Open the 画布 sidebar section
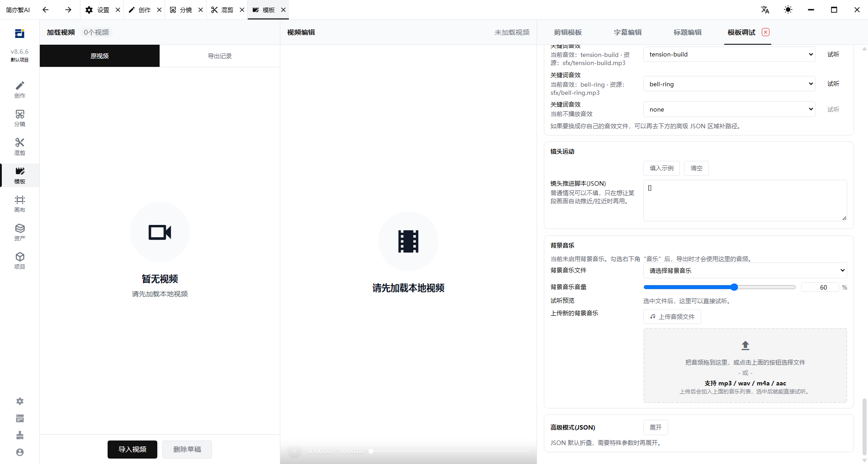Viewport: 868px width, 464px height. click(19, 204)
